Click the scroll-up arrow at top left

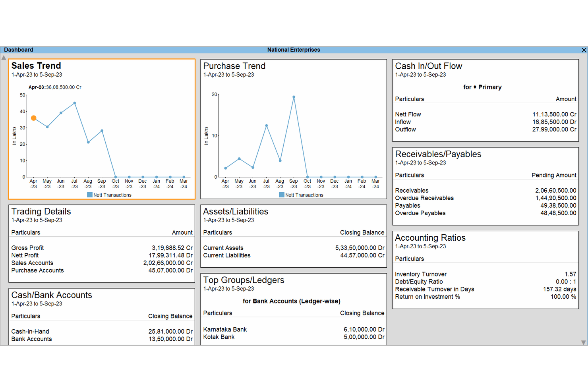pyautogui.click(x=4, y=58)
